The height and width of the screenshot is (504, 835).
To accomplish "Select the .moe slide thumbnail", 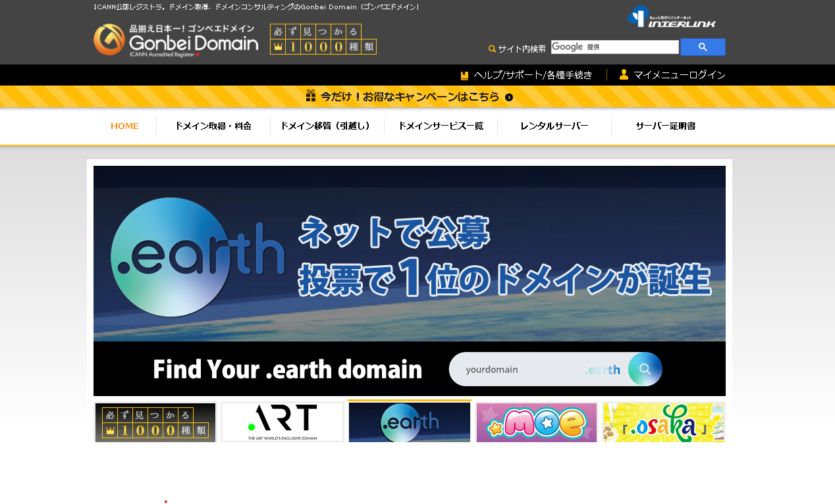I will tap(537, 422).
